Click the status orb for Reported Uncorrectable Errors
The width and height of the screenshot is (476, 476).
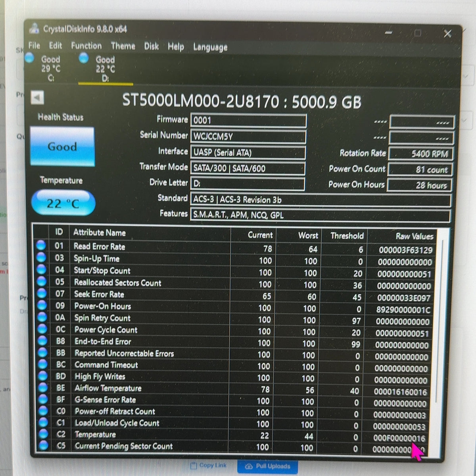(42, 352)
